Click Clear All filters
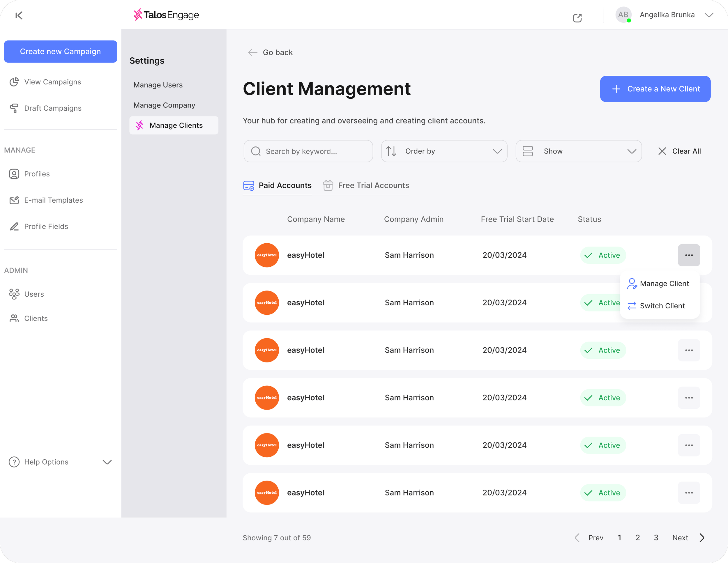Image resolution: width=728 pixels, height=563 pixels. point(679,151)
